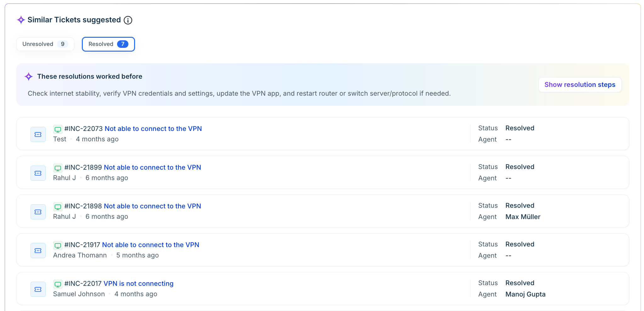Click Resolved status of INC-22073
The height and width of the screenshot is (311, 644).
coord(520,128)
